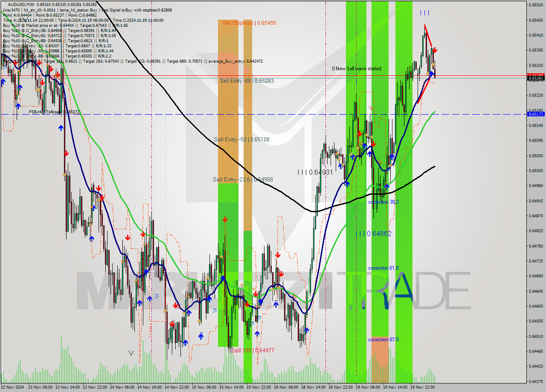The height and width of the screenshot is (392, 546).
Task: Click the 0.65005 price axis value
Action: pos(536,170)
